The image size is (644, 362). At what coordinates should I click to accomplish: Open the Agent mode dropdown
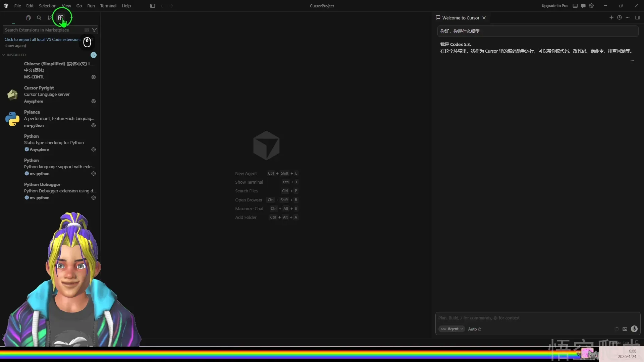(x=452, y=329)
